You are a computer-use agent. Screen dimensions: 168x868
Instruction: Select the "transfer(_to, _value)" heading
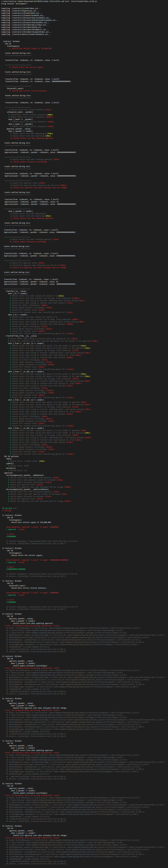(x=16, y=291)
